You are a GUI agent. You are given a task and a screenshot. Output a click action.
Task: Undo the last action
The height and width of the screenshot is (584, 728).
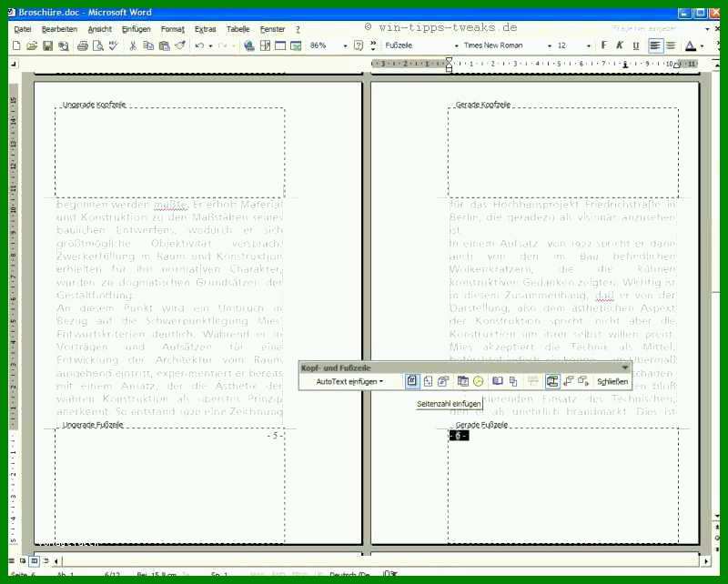199,45
